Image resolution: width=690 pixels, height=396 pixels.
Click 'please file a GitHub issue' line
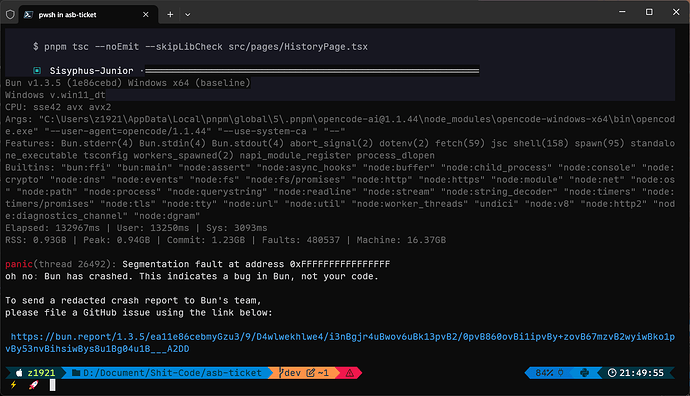tap(139, 312)
